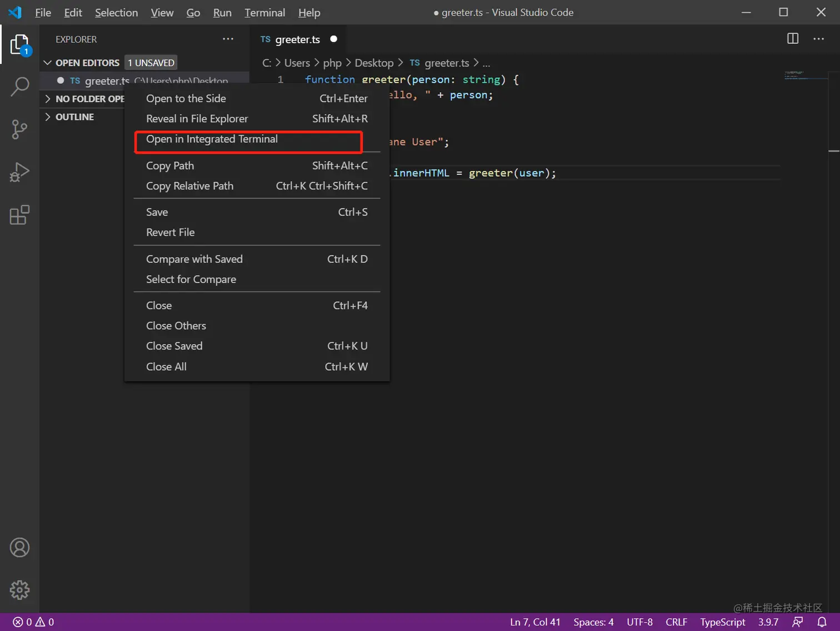Click the TS file icon in breadcrumb
The image size is (840, 631).
414,63
